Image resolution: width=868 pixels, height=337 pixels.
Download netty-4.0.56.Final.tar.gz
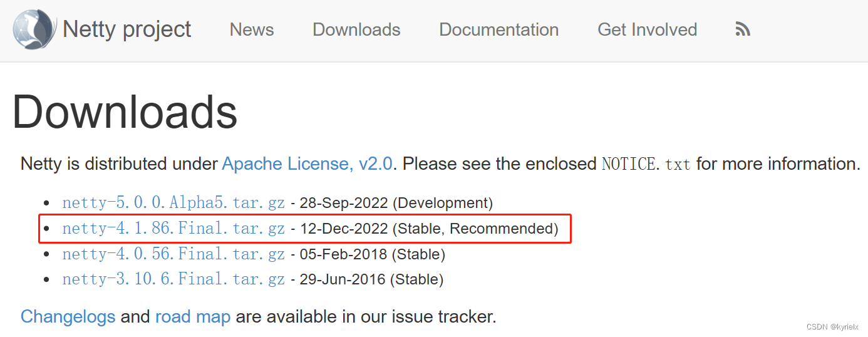tap(173, 254)
